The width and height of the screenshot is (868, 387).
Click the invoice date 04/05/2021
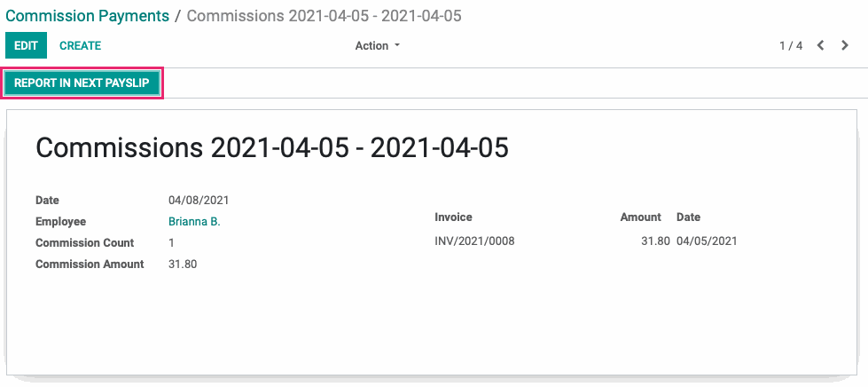tap(707, 241)
